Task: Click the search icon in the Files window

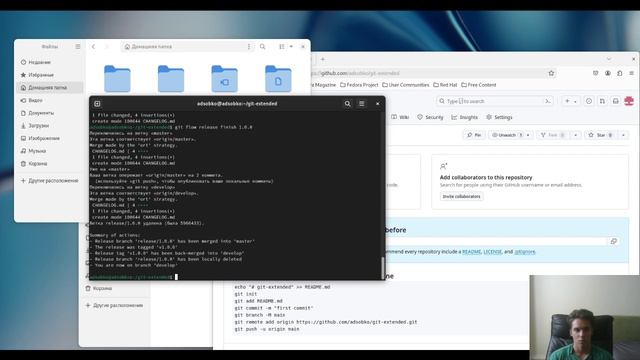Action: 262,47
